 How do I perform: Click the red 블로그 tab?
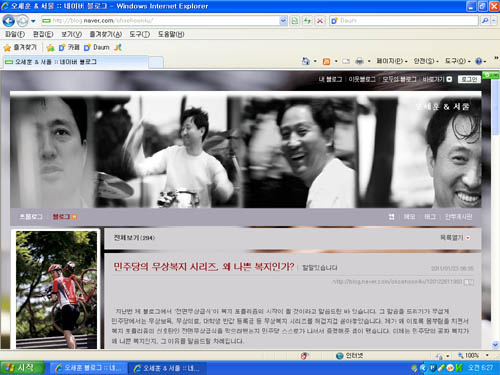coord(61,217)
